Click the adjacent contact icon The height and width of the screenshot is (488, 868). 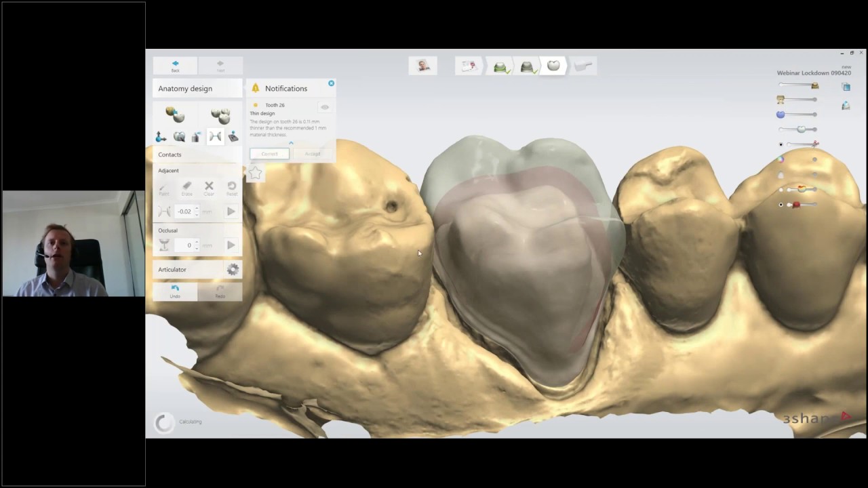163,211
